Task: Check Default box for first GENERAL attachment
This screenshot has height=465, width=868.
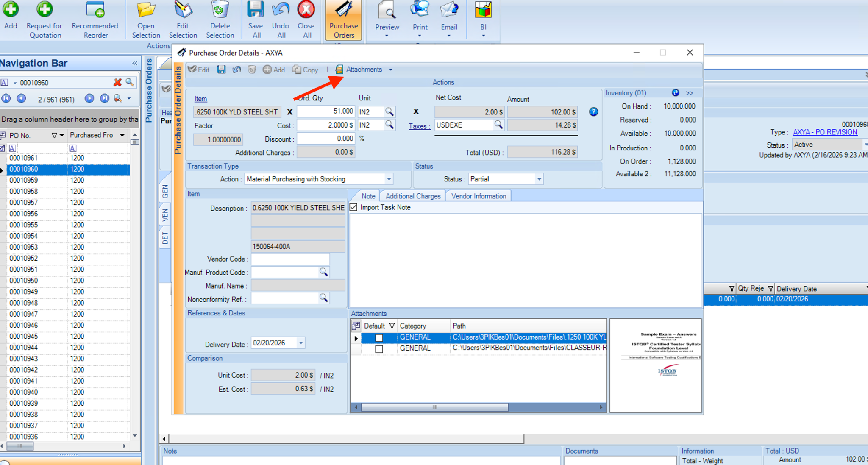Action: click(x=379, y=338)
